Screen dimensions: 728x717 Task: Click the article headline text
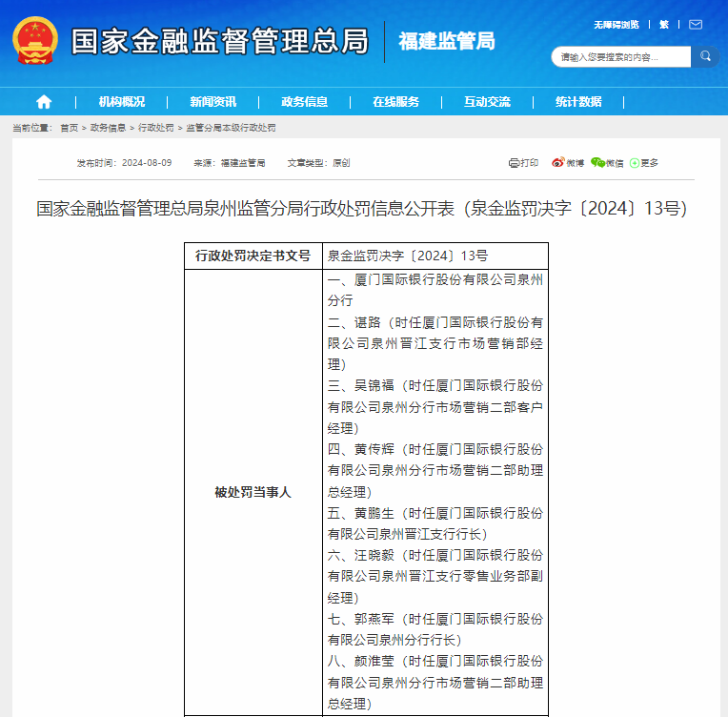click(x=362, y=209)
